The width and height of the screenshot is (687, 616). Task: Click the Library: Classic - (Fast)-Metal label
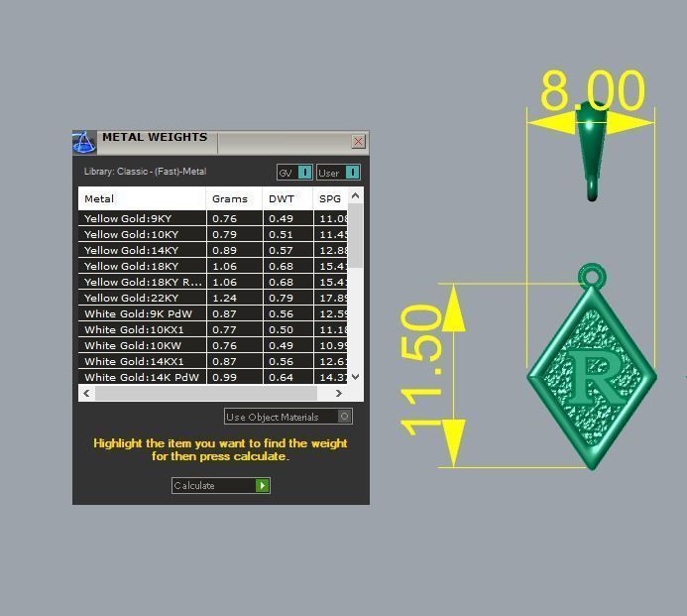click(145, 172)
